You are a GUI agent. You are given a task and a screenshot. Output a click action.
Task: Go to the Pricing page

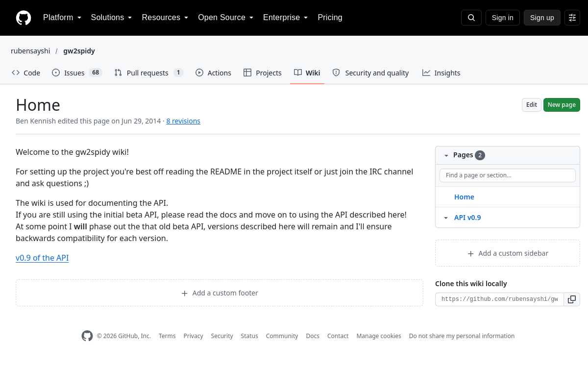330,18
